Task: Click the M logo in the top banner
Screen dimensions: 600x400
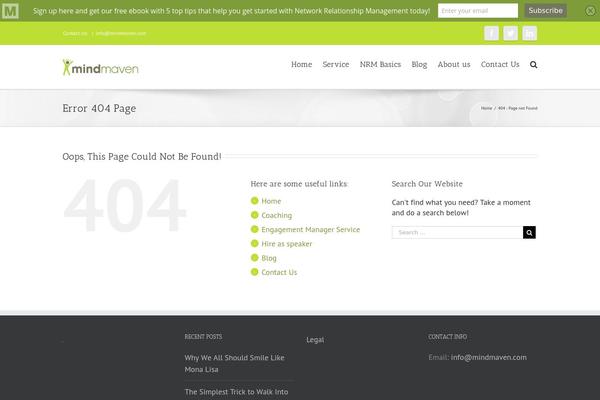Action: [10, 11]
